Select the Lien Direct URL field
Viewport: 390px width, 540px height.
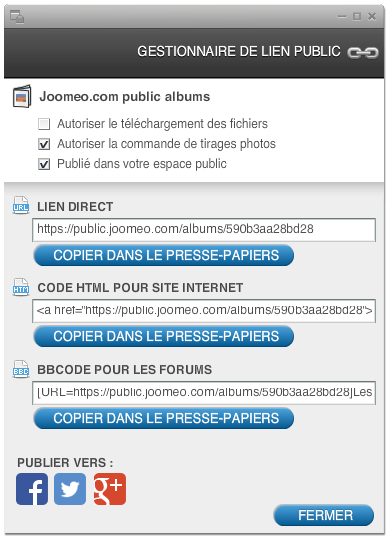[204, 230]
